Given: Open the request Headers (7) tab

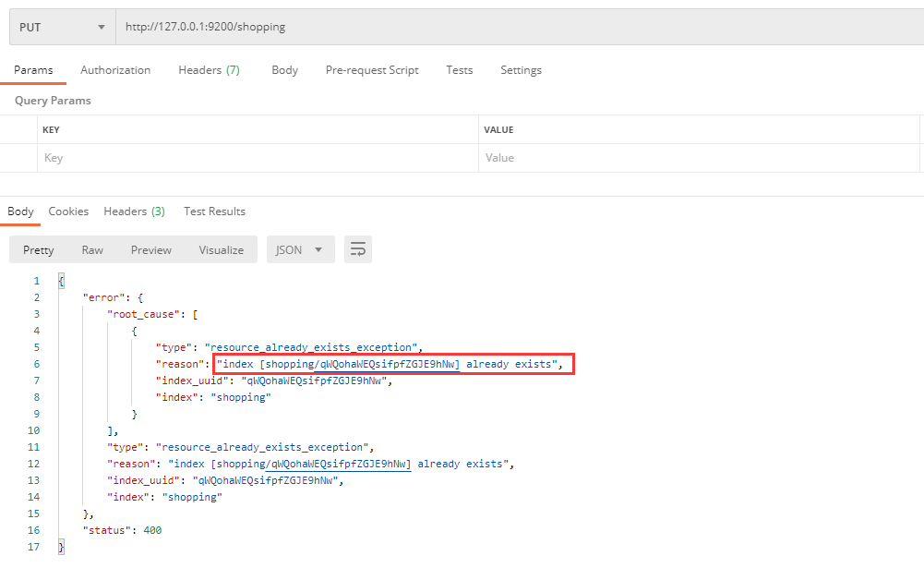Looking at the screenshot, I should (210, 70).
